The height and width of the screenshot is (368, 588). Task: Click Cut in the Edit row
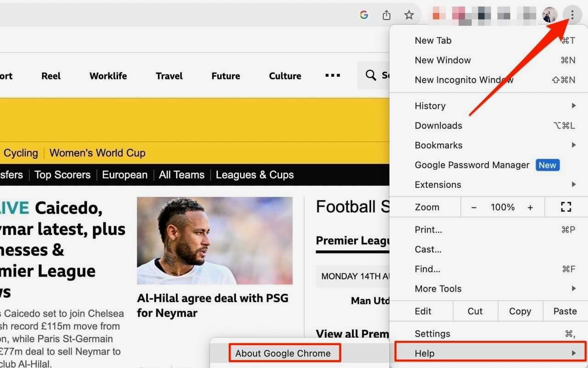(475, 311)
